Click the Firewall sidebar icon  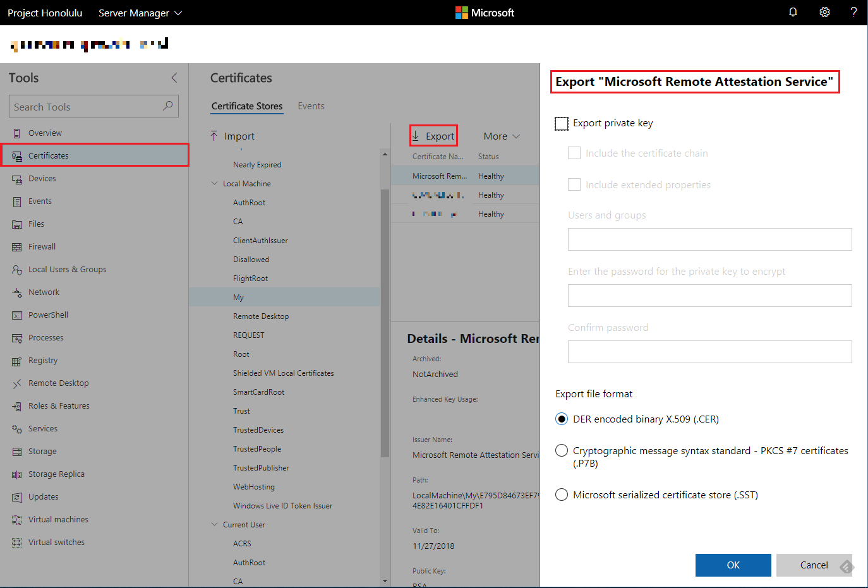[x=17, y=247]
